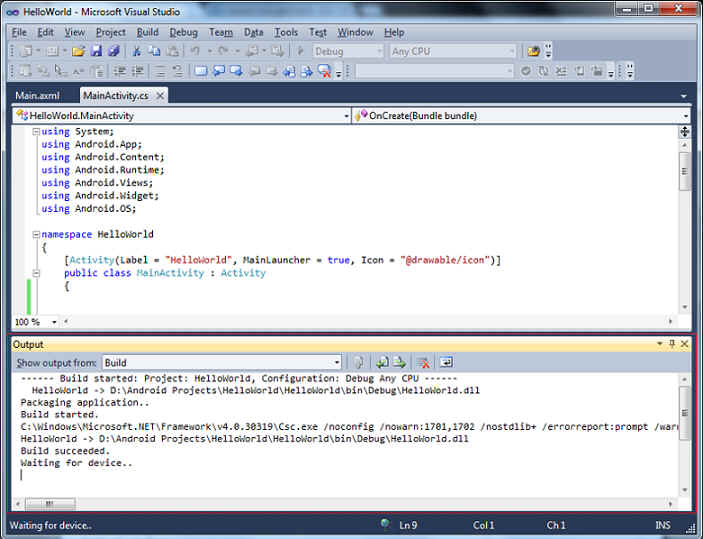The width and height of the screenshot is (703, 539).
Task: Open the File menu
Action: click(x=19, y=32)
